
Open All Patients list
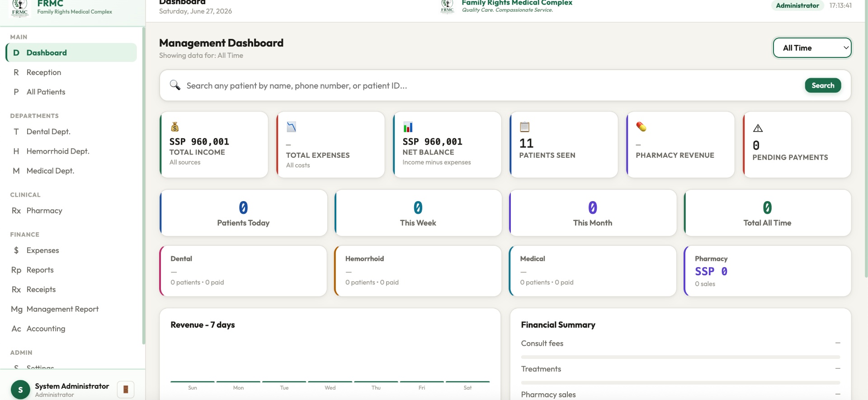[71, 92]
